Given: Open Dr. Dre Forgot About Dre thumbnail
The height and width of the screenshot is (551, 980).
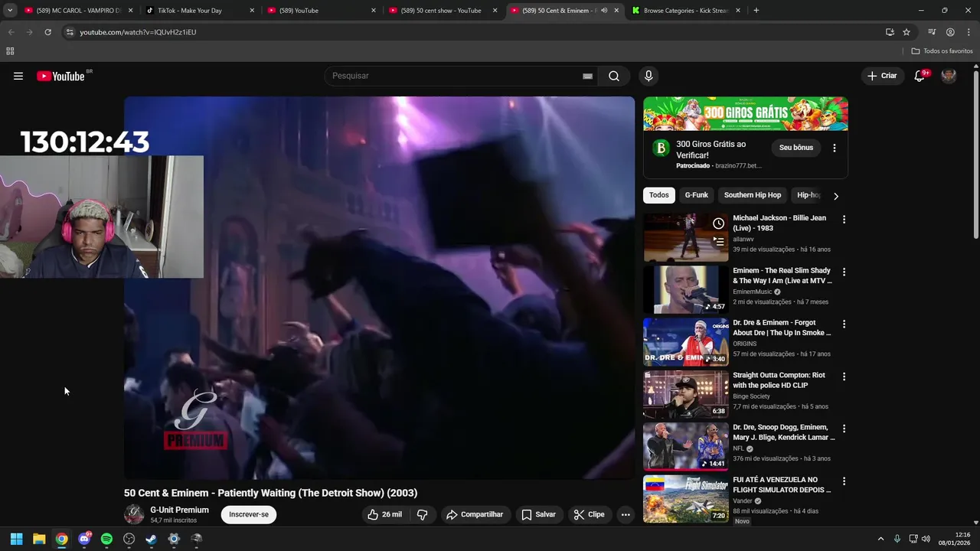Looking at the screenshot, I should coord(686,342).
